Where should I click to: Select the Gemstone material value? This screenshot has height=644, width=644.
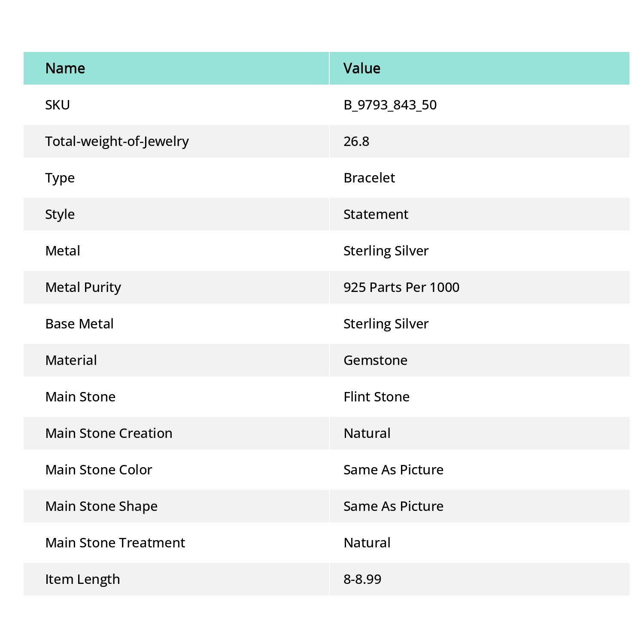[x=375, y=360]
